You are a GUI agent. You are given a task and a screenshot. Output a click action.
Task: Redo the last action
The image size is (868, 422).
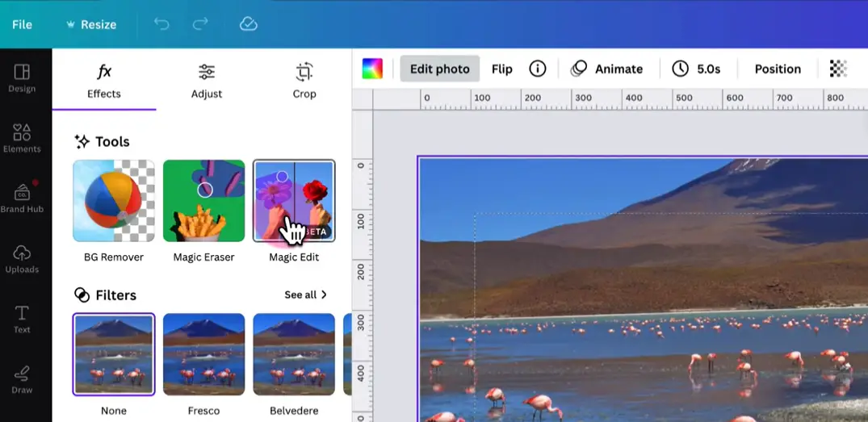pos(199,23)
